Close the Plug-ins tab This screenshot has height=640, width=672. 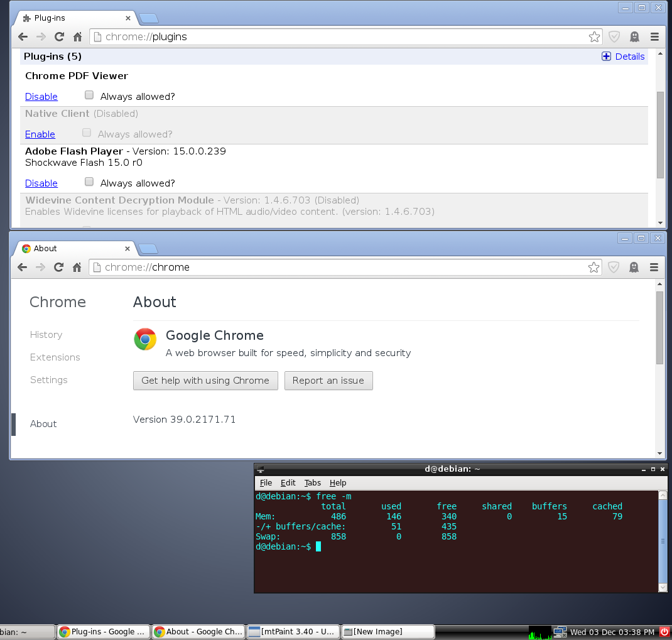(127, 18)
